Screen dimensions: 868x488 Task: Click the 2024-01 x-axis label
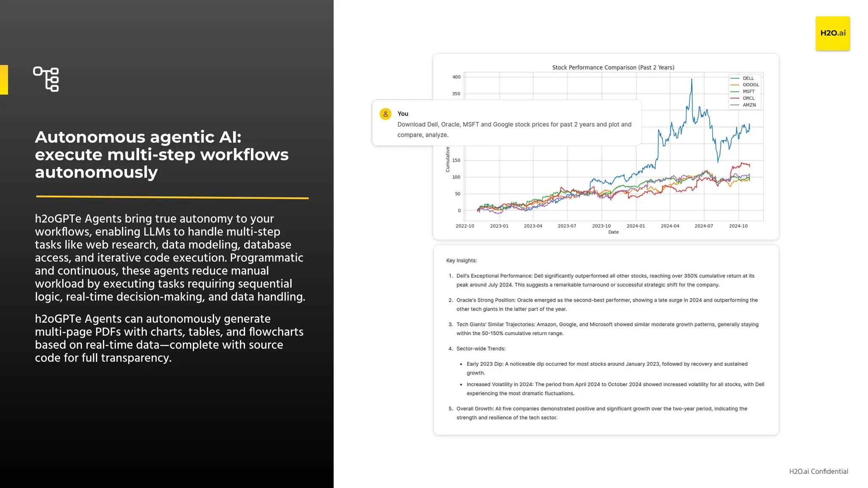pos(636,226)
